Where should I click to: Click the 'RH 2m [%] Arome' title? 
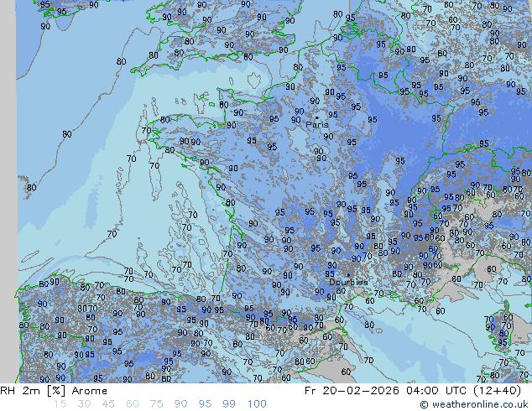click(54, 391)
